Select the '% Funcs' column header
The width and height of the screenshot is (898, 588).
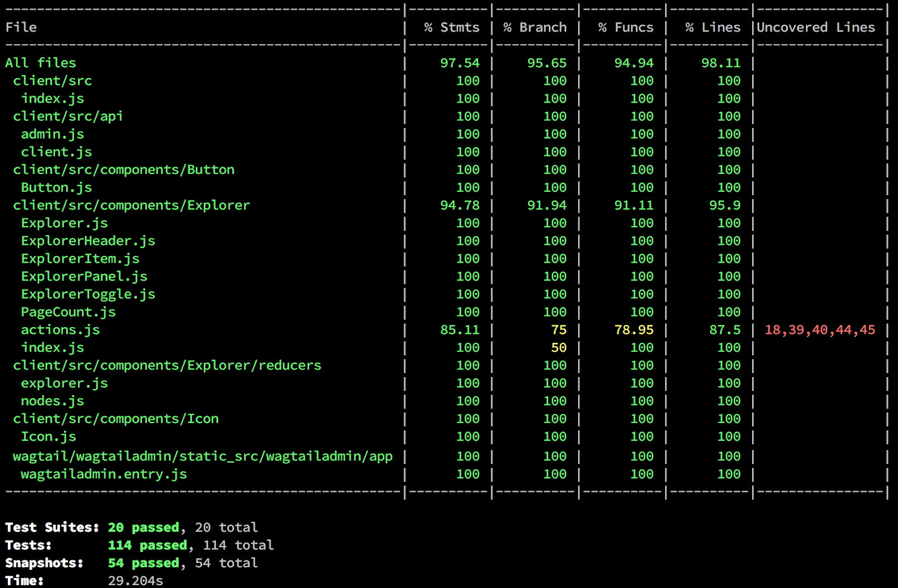pyautogui.click(x=626, y=27)
